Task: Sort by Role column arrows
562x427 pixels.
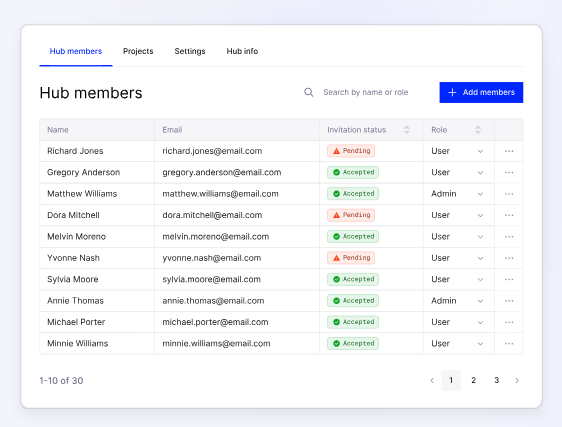Action: [478, 130]
